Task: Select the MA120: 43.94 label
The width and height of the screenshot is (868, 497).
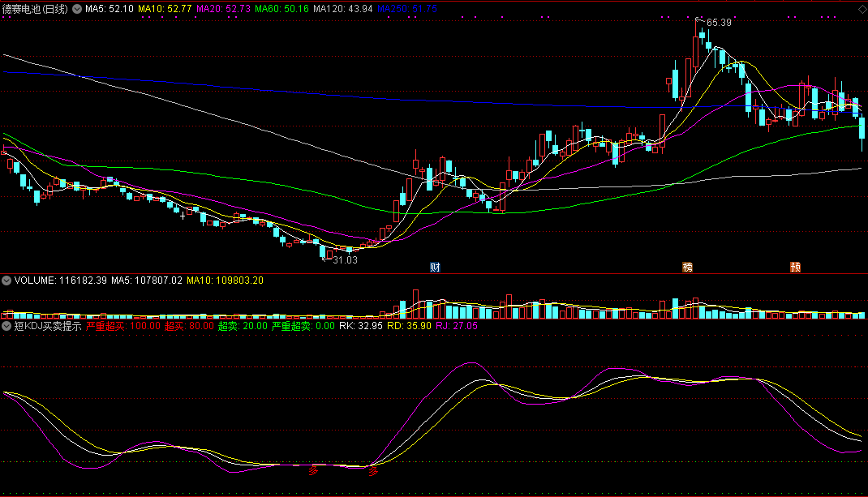Action: (342, 9)
